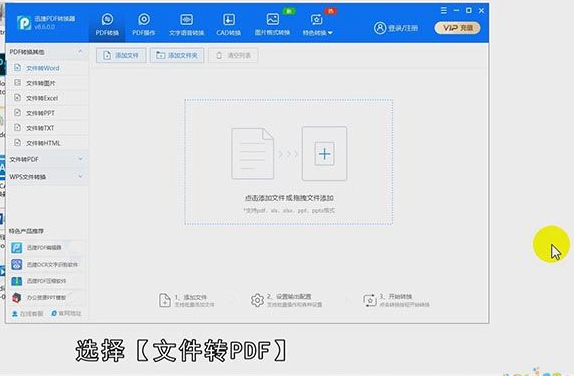Open the 迅捷PDF压缩软件 product recommendation
The height and width of the screenshot is (376, 574).
point(47,281)
